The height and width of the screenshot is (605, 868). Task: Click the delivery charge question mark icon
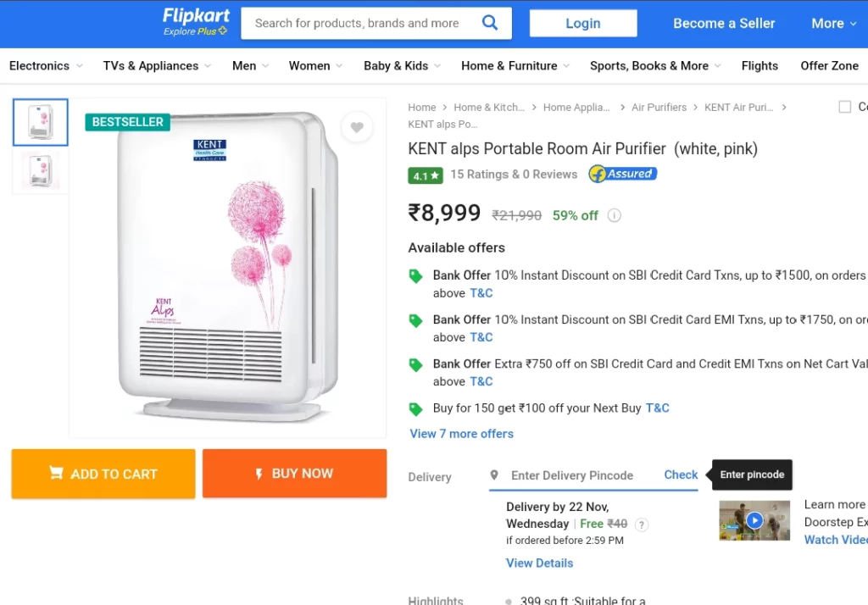click(641, 525)
